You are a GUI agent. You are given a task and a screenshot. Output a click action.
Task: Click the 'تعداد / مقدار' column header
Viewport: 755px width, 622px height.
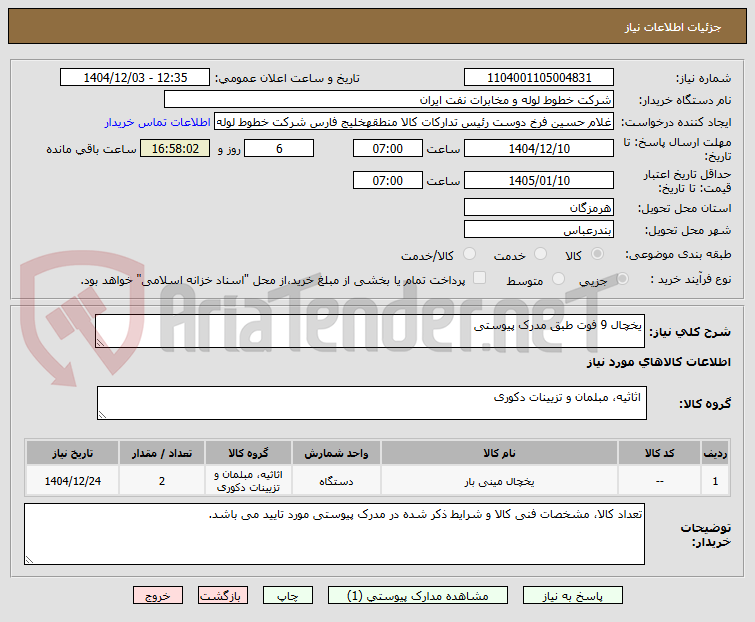coord(162,453)
